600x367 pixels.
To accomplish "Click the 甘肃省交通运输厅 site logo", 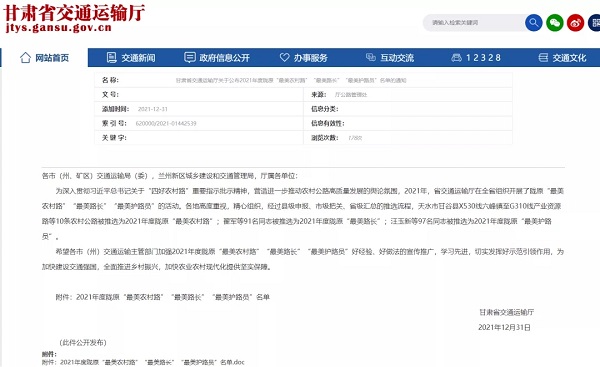I will pos(74,18).
